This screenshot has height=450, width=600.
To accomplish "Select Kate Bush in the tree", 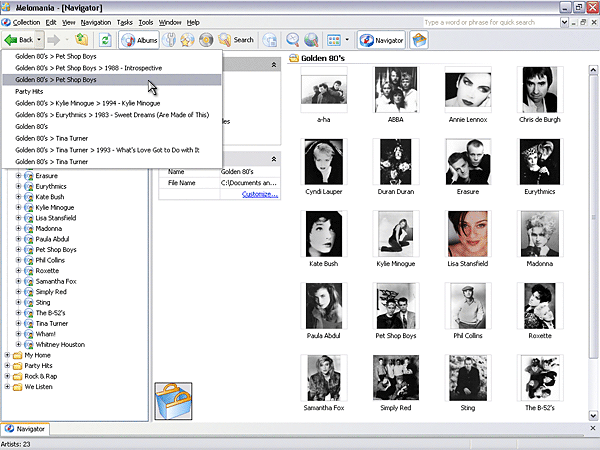I will coord(50,197).
